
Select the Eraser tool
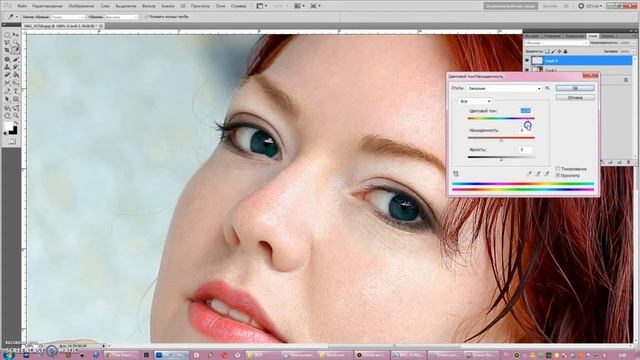[x=7, y=75]
